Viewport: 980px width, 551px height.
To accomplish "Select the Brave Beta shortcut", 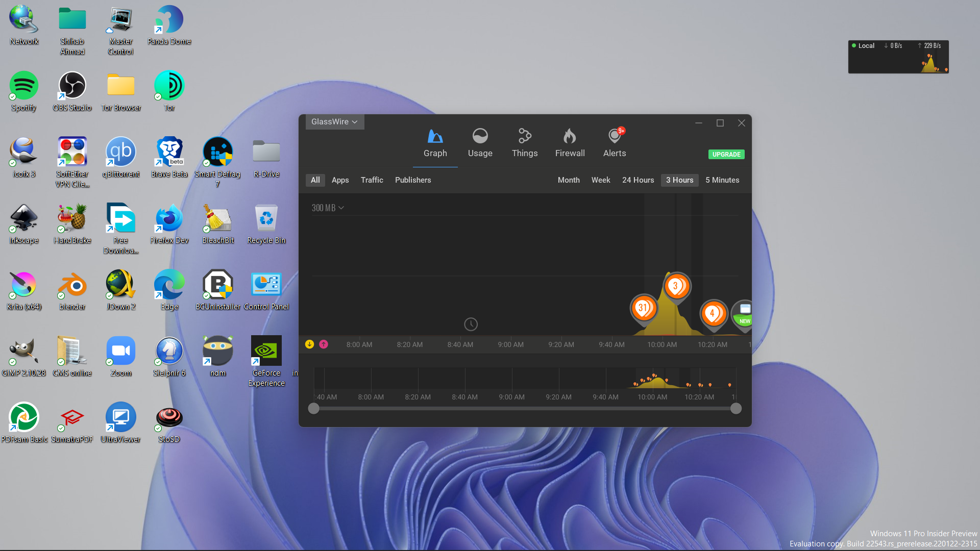I will [x=169, y=157].
